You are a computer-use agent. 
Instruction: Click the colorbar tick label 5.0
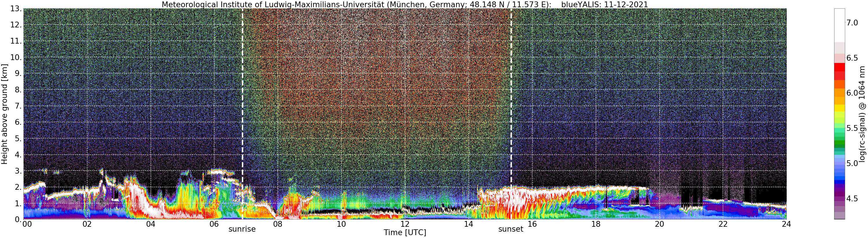852,163
